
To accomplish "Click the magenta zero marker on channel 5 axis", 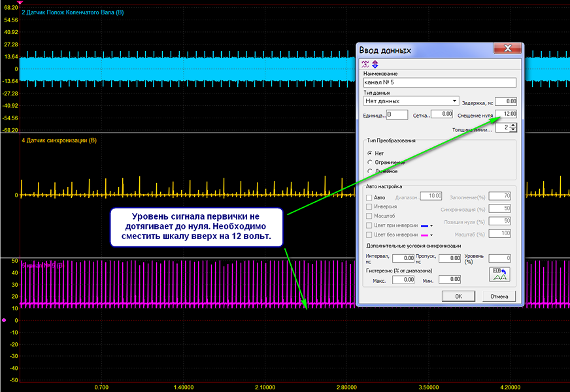I will [x=4, y=320].
